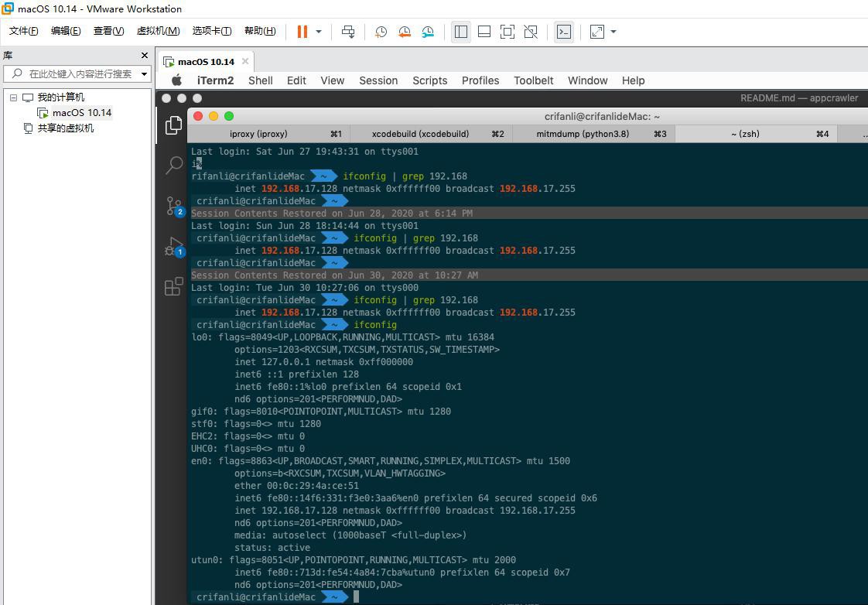Open the Window menu in iTerm2
The height and width of the screenshot is (605, 868).
(x=587, y=80)
